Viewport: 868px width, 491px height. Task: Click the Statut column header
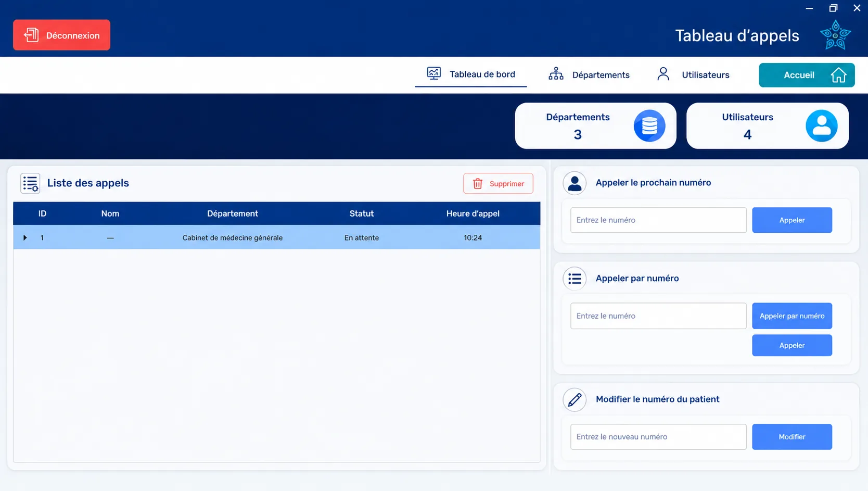(362, 213)
